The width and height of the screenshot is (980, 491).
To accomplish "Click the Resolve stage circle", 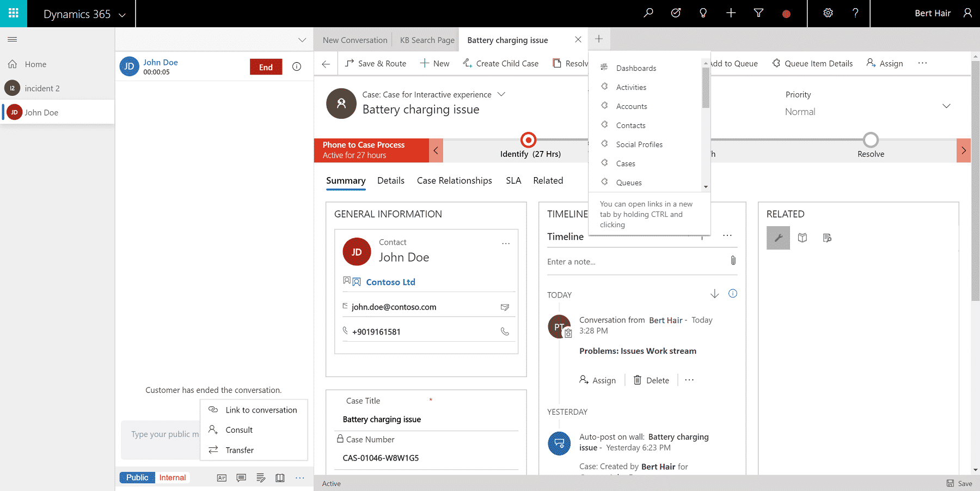I will [x=871, y=140].
